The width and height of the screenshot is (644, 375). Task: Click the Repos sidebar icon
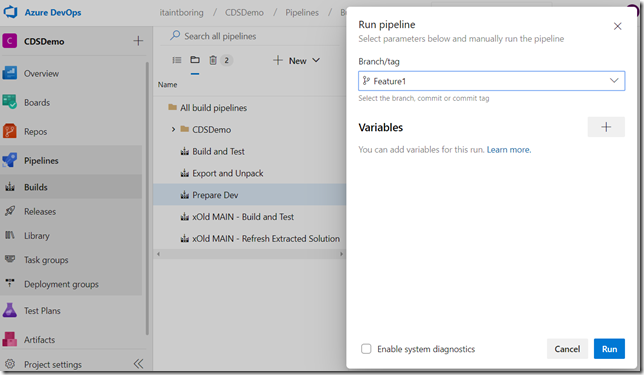[10, 131]
